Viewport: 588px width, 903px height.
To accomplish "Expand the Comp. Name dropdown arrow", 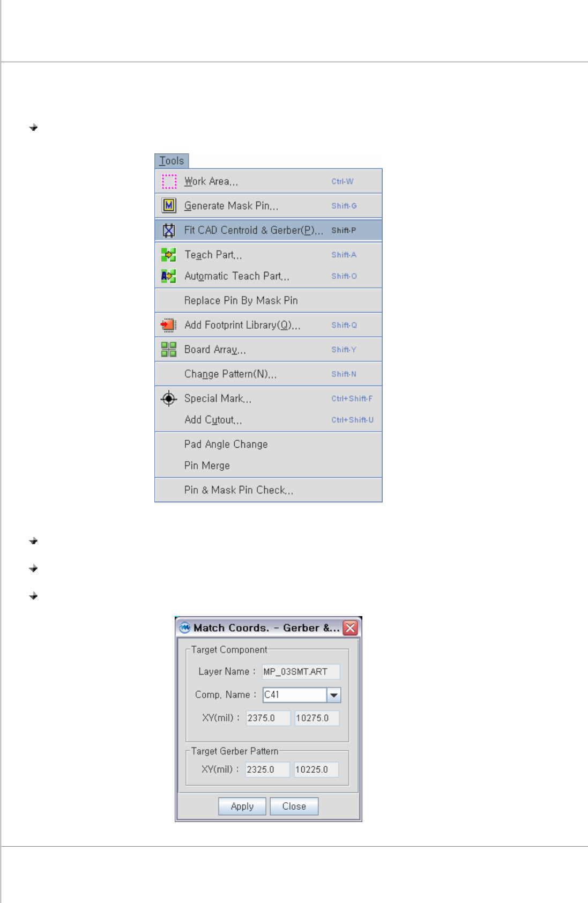I will (334, 695).
